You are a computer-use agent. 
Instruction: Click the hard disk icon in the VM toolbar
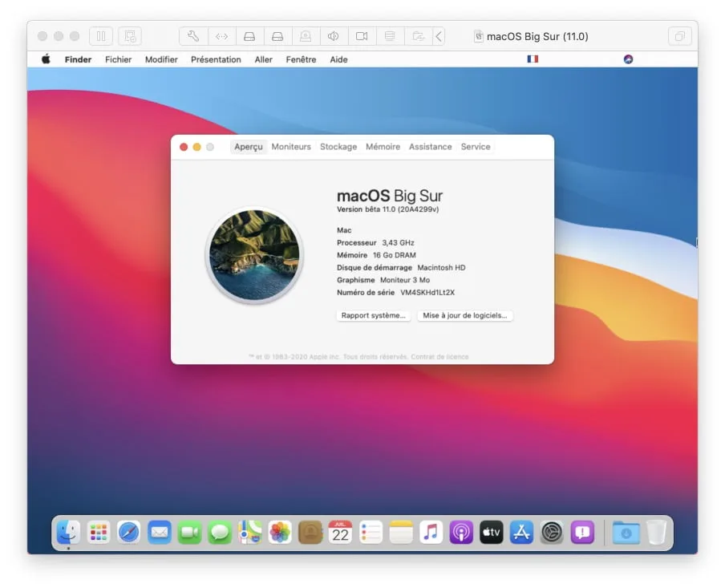click(249, 35)
